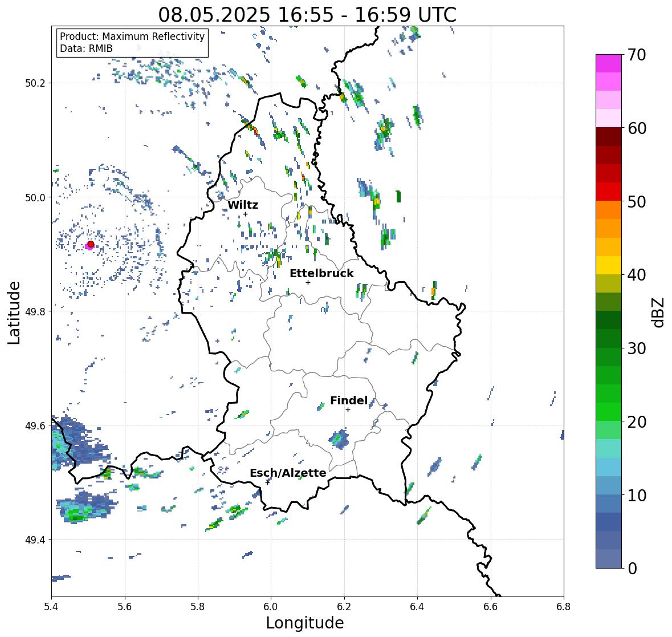Viewport: 672px width, 637px height.
Task: Click the 30 value on the colorbar
Action: 637,348
